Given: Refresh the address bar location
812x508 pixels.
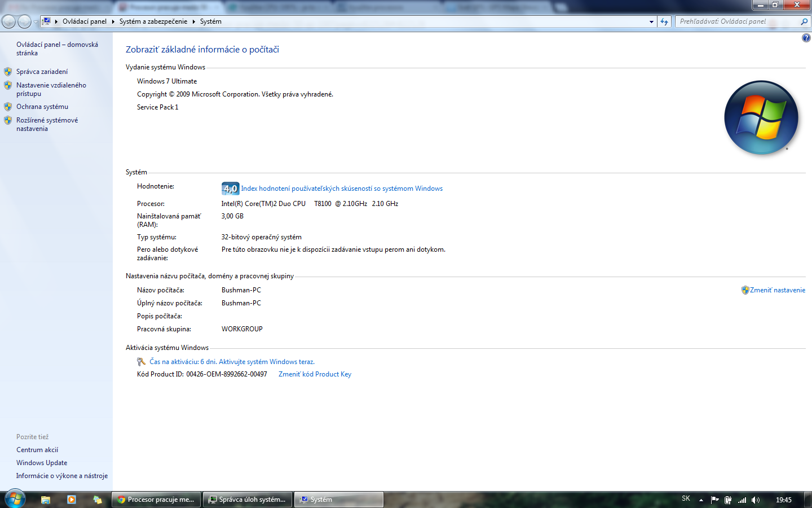Looking at the screenshot, I should coord(664,21).
